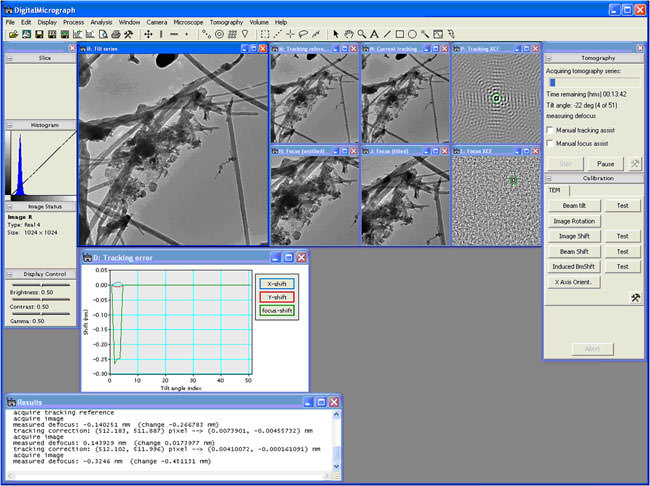Screen dimensions: 650x486
Task: Select the arrow pointer tool
Action: click(335, 34)
